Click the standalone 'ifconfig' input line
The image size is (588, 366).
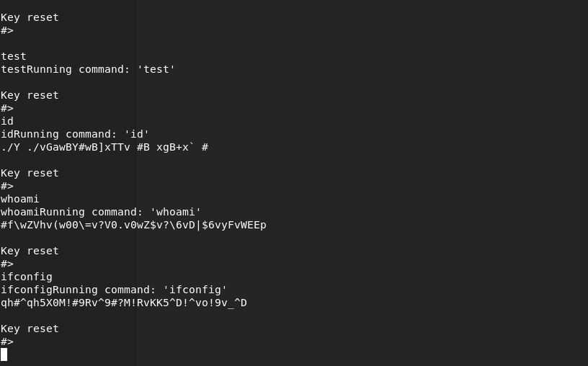(x=26, y=277)
